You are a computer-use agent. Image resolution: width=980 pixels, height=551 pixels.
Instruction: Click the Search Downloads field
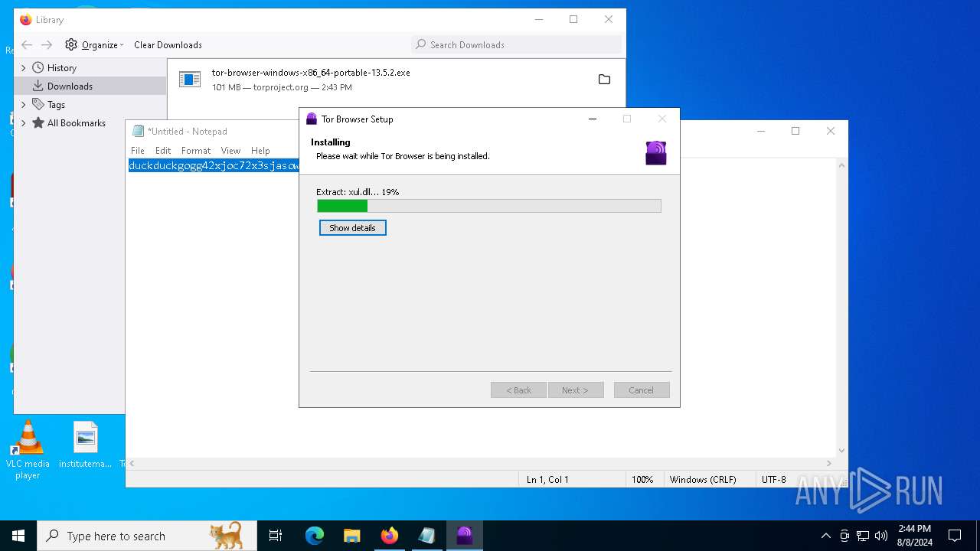coord(517,45)
